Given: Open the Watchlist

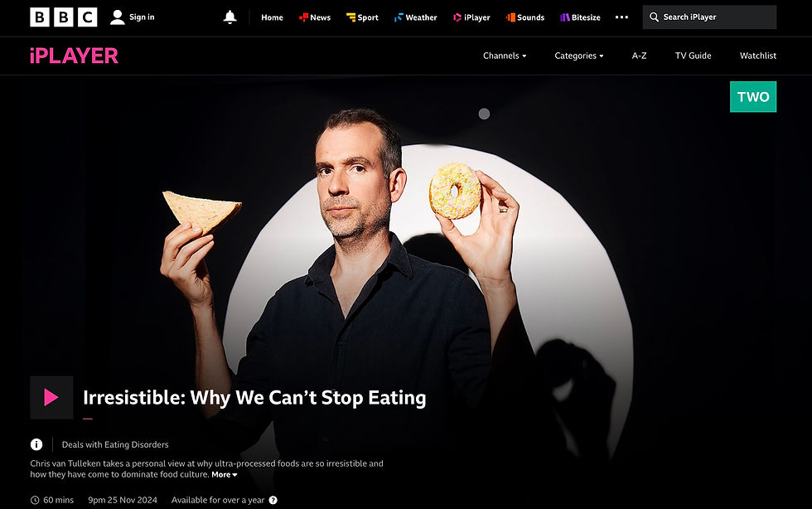Looking at the screenshot, I should coord(757,56).
